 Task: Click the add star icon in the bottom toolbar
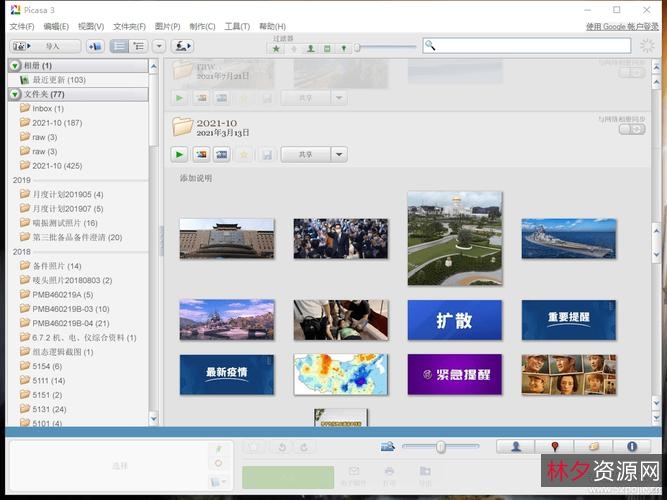254,447
